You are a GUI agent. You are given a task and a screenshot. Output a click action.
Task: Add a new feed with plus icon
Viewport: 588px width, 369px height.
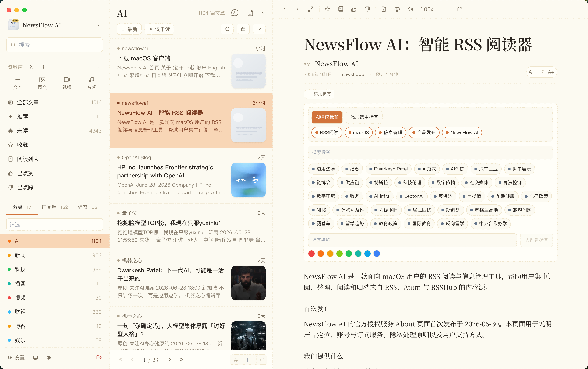tap(43, 67)
